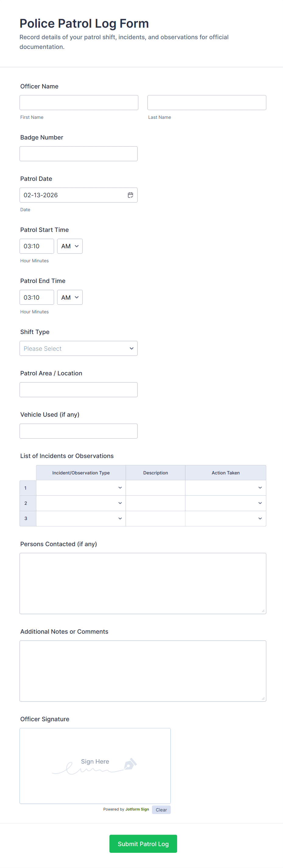Open row 3 Incident/Observation Type dropdown

click(81, 518)
